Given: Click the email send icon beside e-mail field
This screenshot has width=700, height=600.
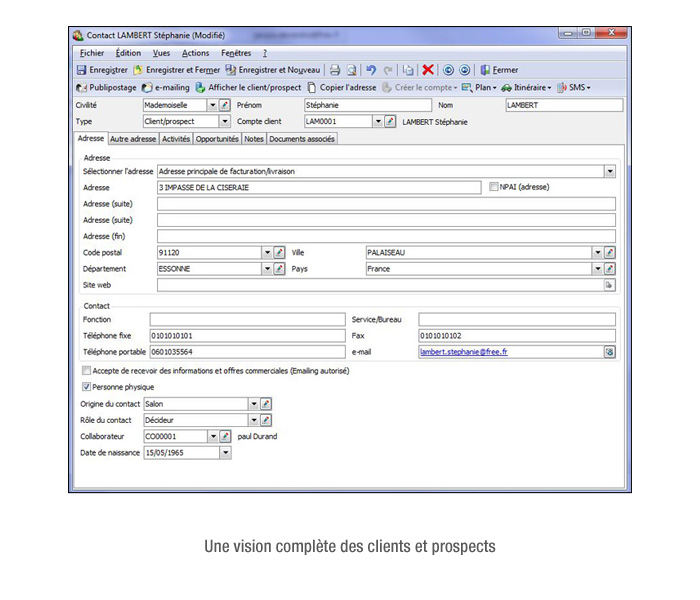Looking at the screenshot, I should click(x=609, y=352).
